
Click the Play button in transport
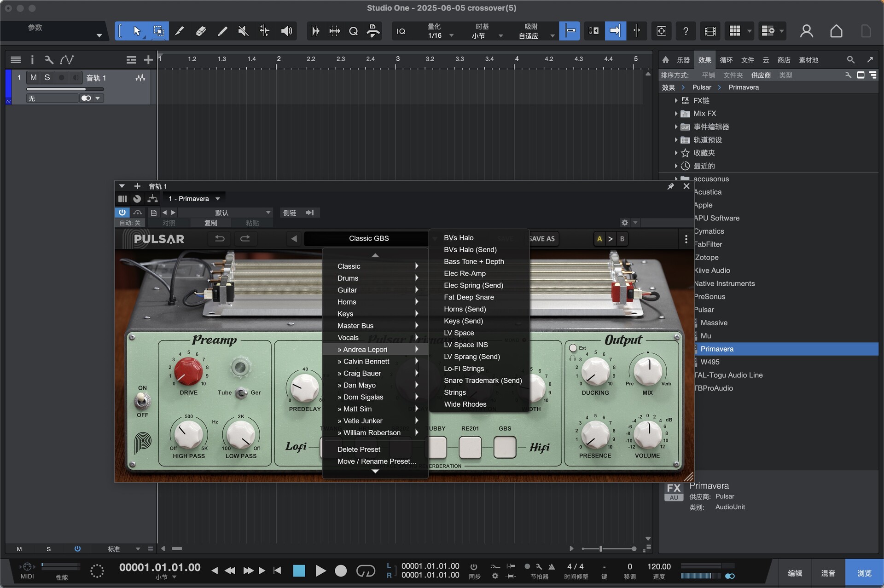pyautogui.click(x=320, y=571)
